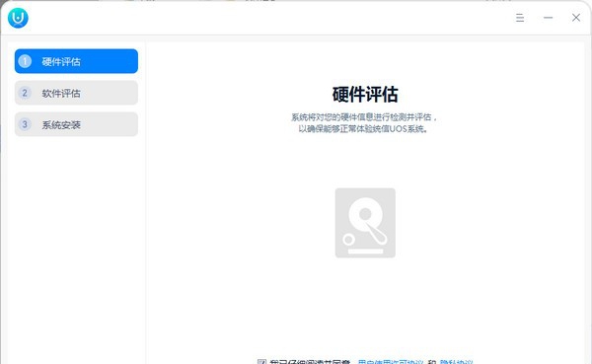Close the migration tool window
Screen dimensions: 592x364
[x=576, y=18]
